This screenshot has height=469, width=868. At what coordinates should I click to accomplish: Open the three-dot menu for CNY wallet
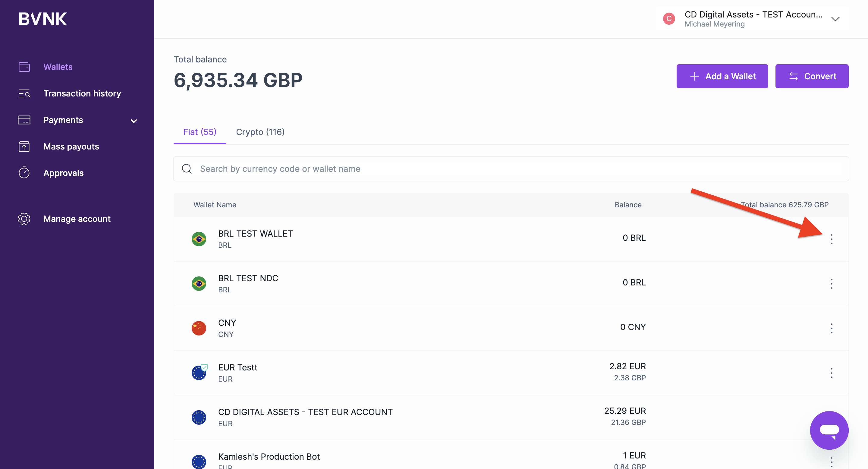tap(831, 328)
